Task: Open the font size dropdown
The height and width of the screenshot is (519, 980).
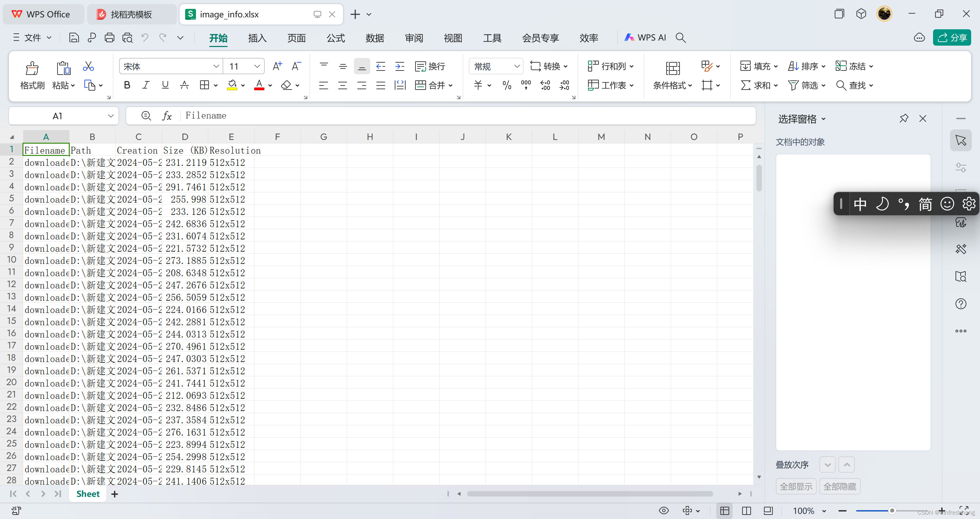Action: click(257, 66)
